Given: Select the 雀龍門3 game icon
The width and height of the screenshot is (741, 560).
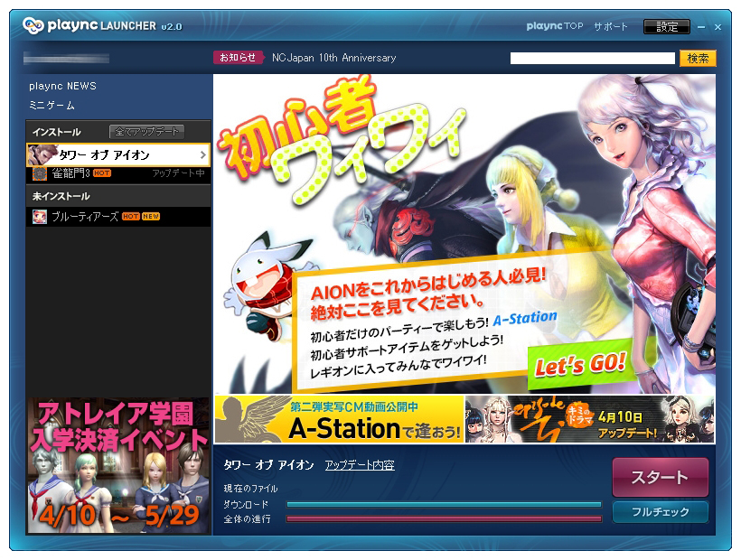Looking at the screenshot, I should 39,173.
